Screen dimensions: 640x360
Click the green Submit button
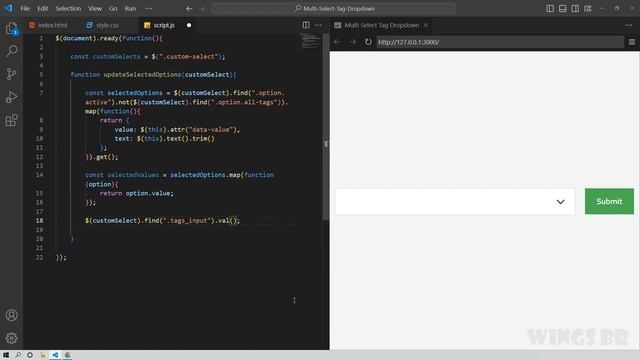609,201
